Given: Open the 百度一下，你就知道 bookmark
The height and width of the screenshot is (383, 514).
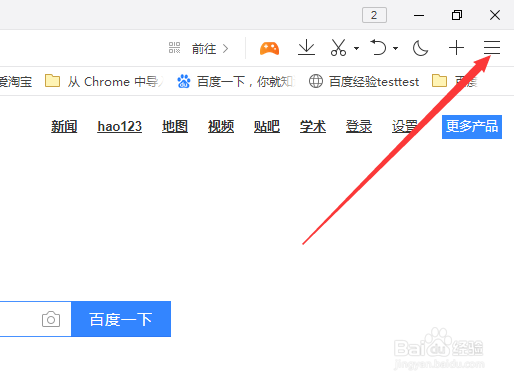Looking at the screenshot, I should click(235, 81).
